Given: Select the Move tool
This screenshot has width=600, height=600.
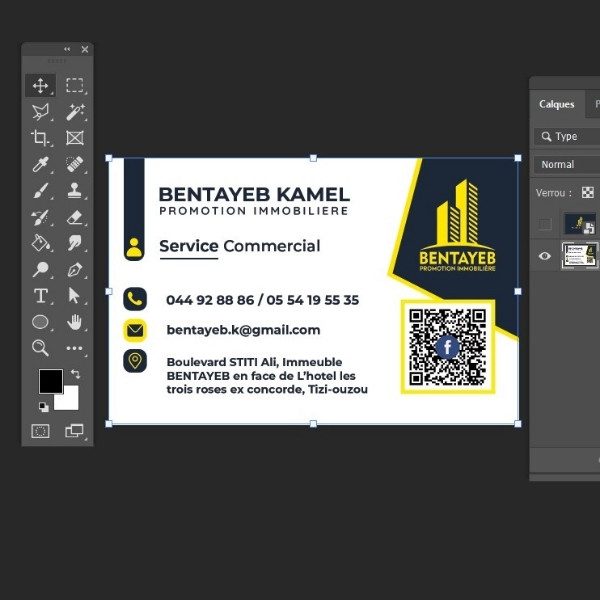Looking at the screenshot, I should [x=40, y=85].
